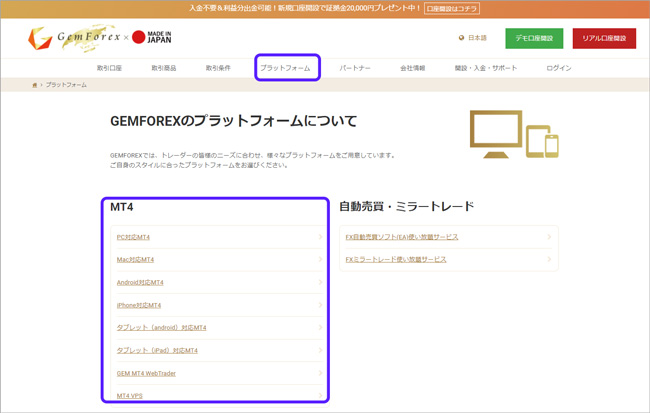Click the chevron on タブレット (android) row
The height and width of the screenshot is (413, 650).
(320, 327)
